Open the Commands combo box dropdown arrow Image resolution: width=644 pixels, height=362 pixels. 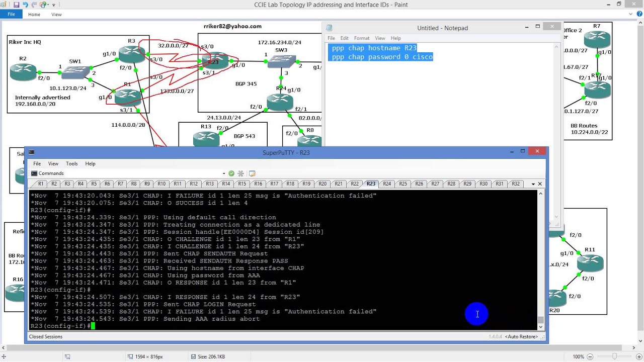pos(224,173)
